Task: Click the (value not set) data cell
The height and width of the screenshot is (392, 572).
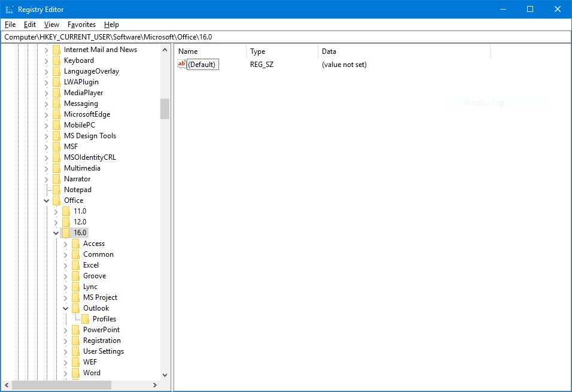Action: tap(344, 65)
